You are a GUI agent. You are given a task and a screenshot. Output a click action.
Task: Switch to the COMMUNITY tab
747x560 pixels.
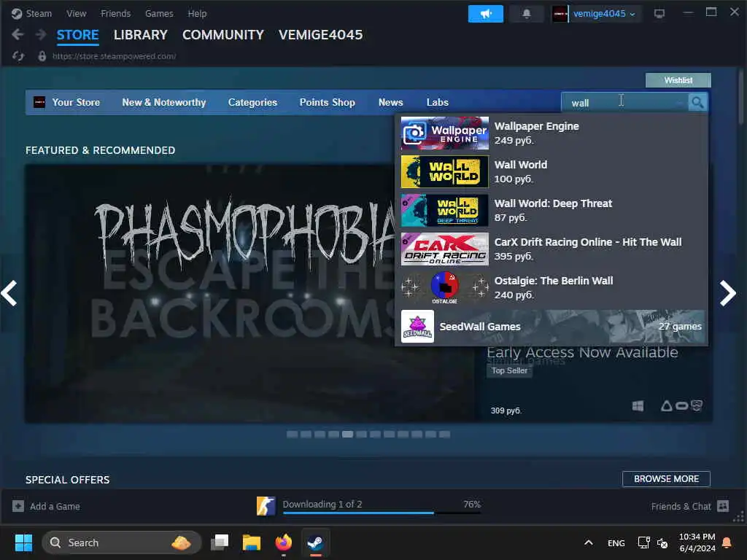pos(223,35)
